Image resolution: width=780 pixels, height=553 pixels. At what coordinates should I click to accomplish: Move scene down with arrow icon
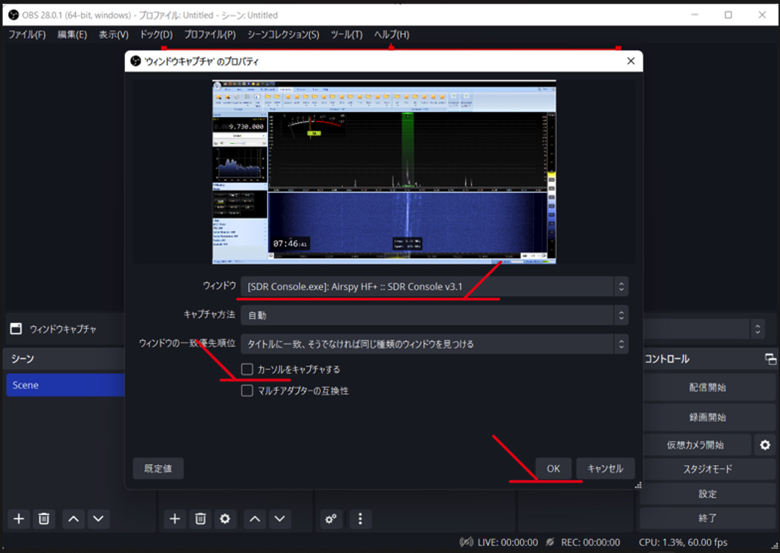click(x=98, y=519)
